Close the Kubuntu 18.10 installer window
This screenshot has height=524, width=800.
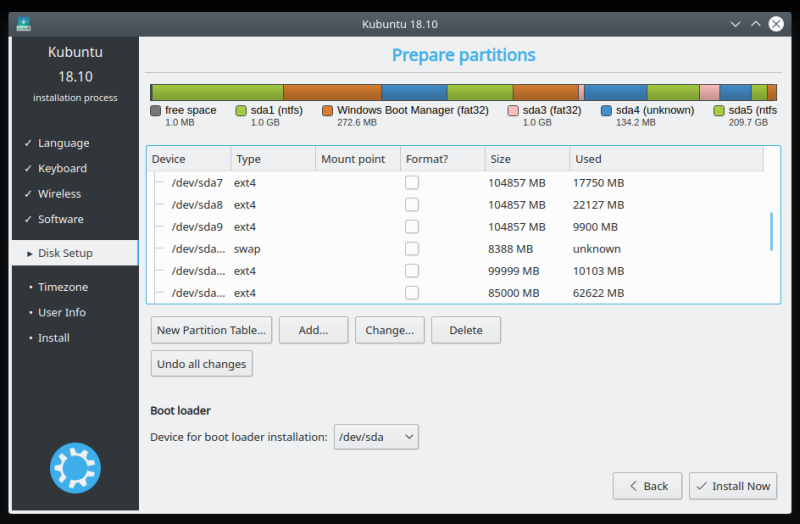click(776, 24)
